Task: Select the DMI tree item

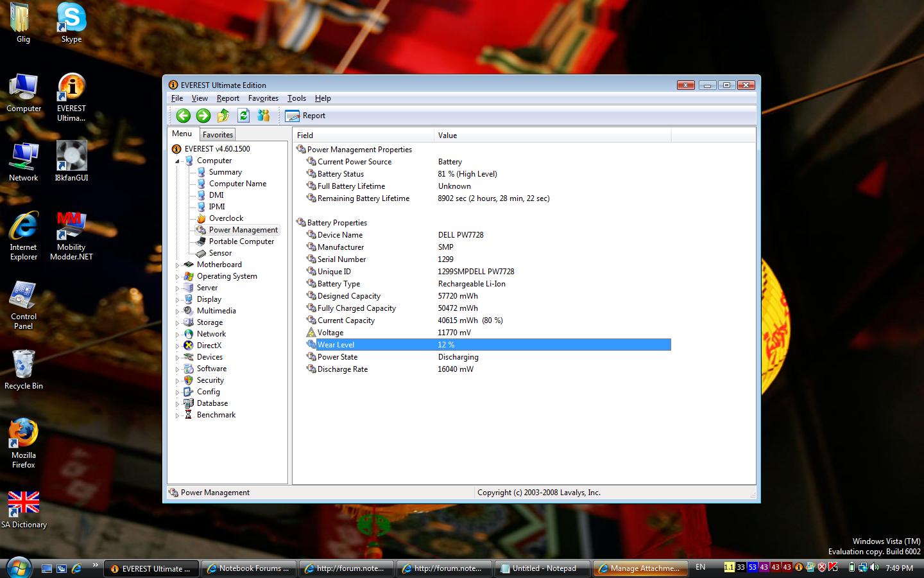Action: 216,195
